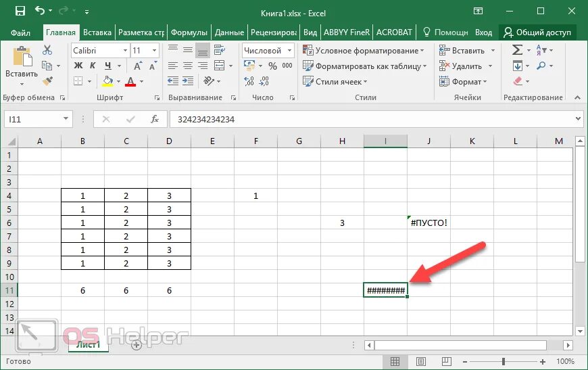This screenshot has height=370, width=588.
Task: Apply percent style format
Action: [272, 66]
